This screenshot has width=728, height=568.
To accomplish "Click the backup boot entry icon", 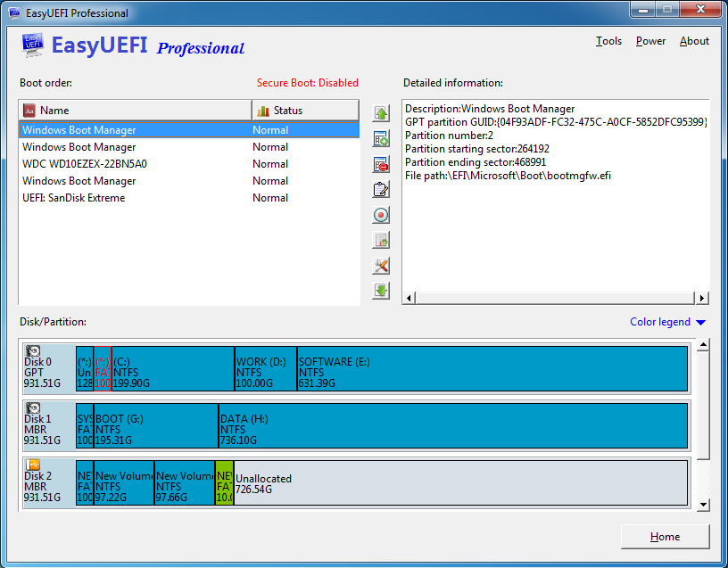I will [381, 240].
